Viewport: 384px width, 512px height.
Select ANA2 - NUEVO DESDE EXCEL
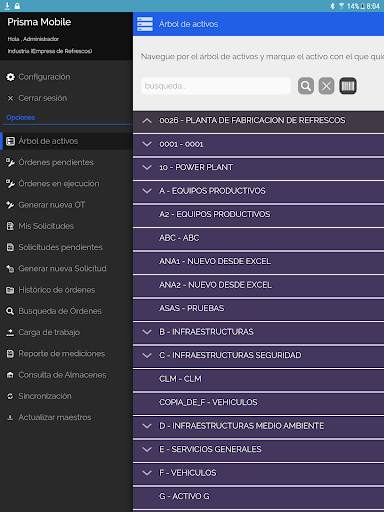258,285
